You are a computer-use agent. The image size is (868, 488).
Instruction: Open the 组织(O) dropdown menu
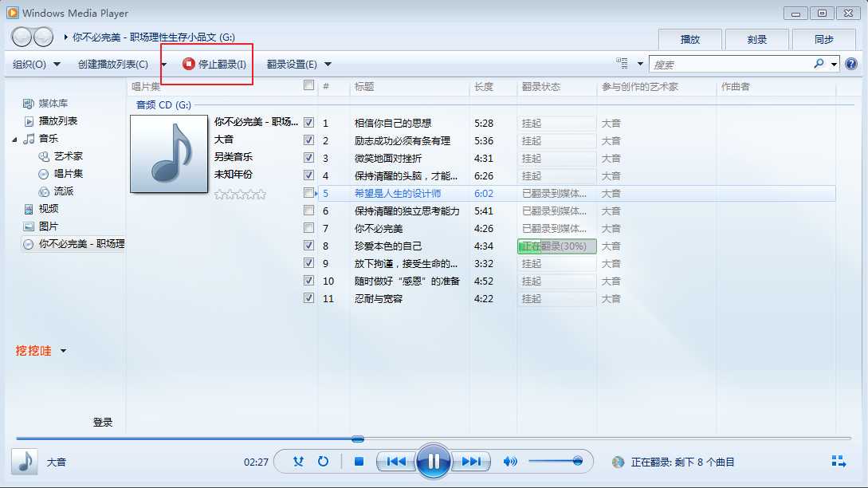[37, 65]
